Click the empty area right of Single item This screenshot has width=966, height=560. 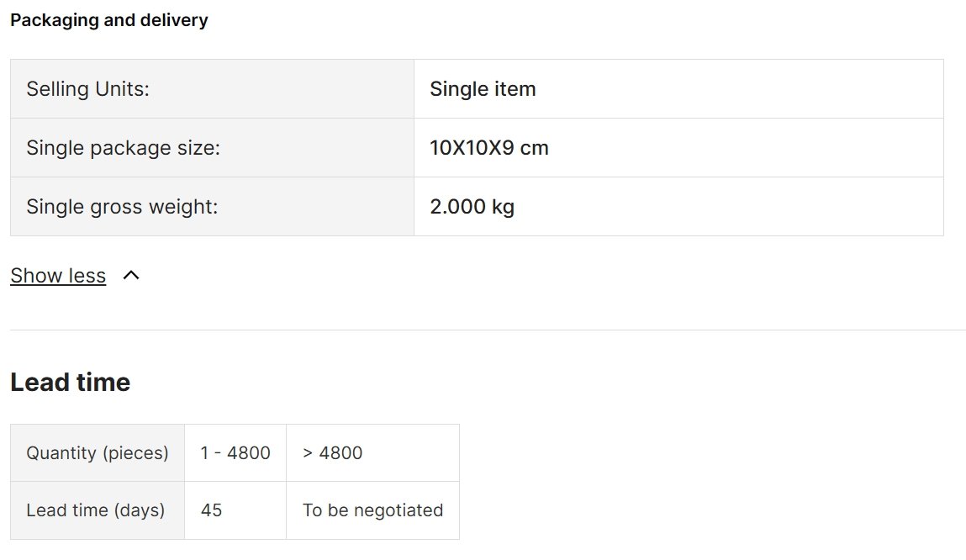click(739, 89)
